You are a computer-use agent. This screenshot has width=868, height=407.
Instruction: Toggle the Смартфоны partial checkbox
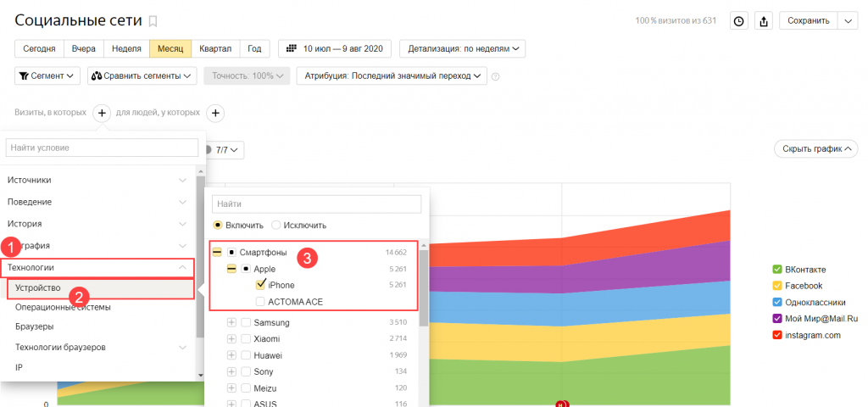click(x=231, y=253)
